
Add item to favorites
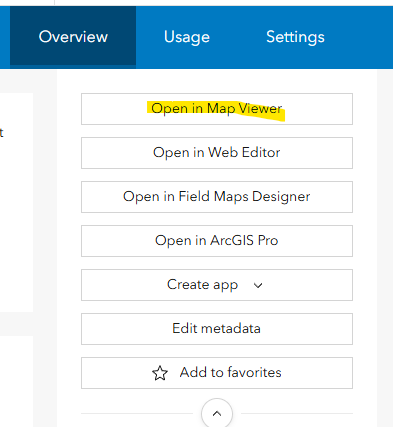217,373
